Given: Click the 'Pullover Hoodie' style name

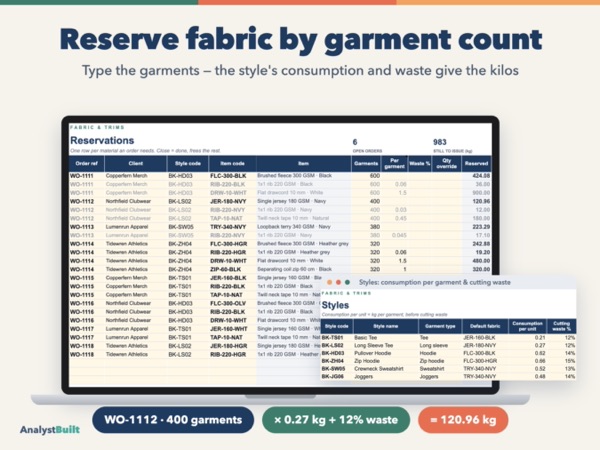Looking at the screenshot, I should (372, 353).
